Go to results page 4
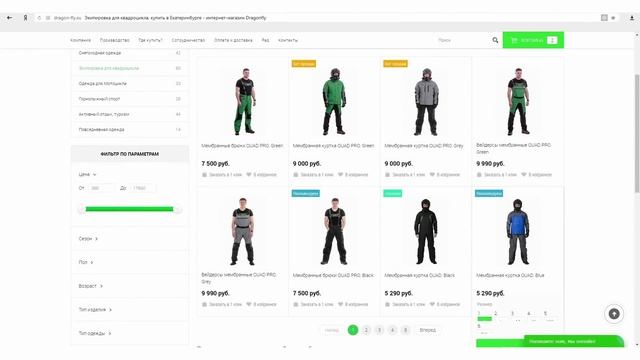 click(x=392, y=330)
